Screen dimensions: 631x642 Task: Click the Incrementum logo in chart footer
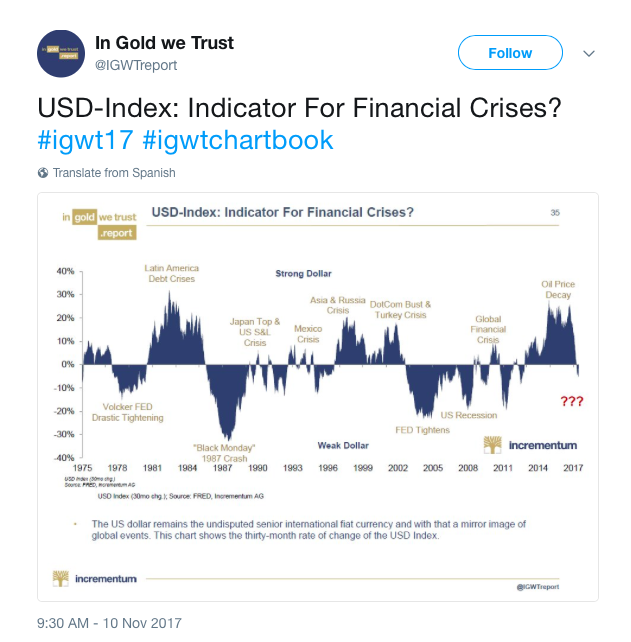pyautogui.click(x=95, y=579)
